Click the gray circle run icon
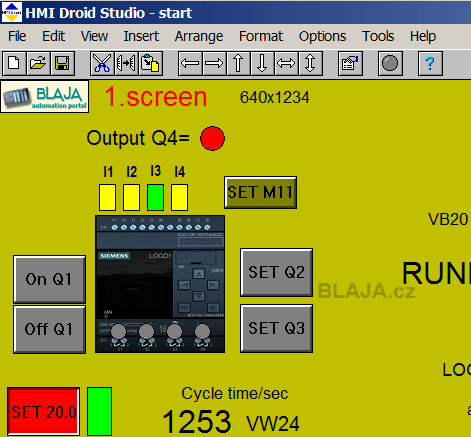This screenshot has height=437, width=471. click(x=390, y=63)
